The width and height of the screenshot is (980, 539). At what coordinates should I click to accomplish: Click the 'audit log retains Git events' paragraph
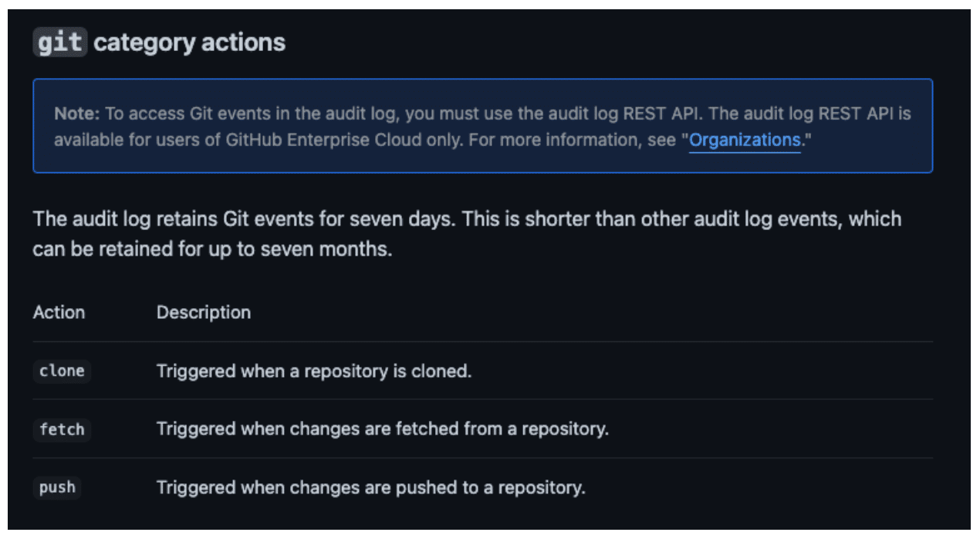(x=467, y=235)
